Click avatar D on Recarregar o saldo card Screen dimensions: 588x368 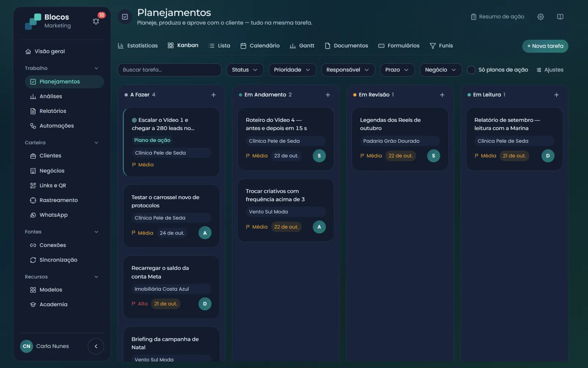205,304
